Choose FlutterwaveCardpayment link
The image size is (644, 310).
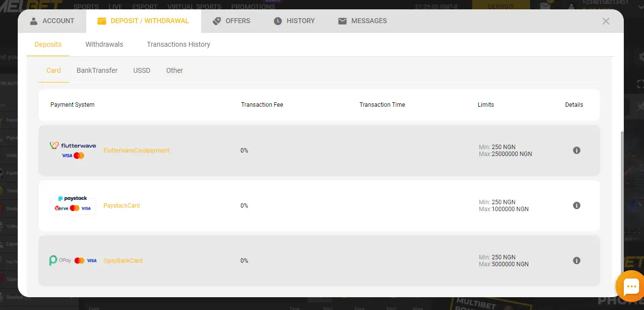[136, 151]
